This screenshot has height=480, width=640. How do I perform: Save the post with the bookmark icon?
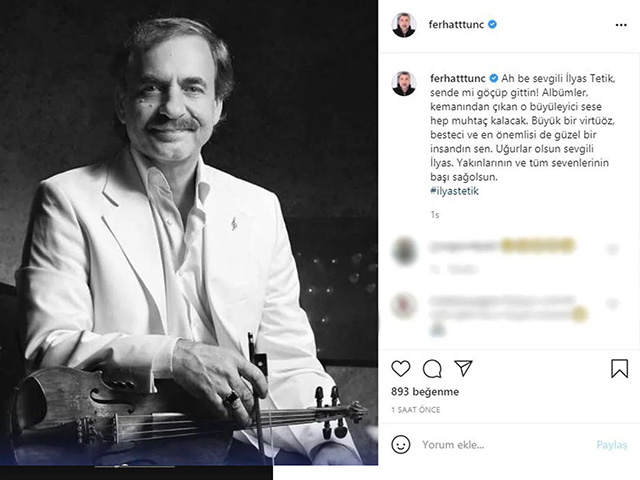tap(619, 368)
